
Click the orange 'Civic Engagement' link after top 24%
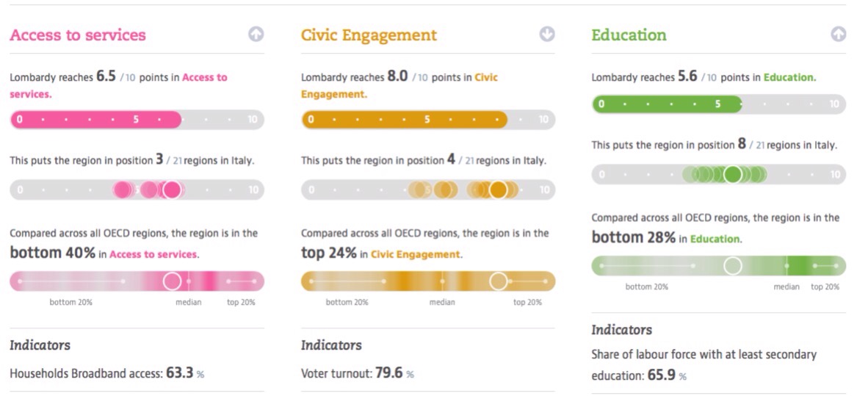[x=416, y=254]
